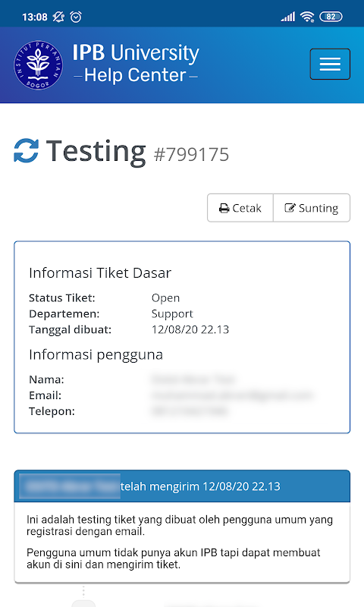Click the blue refresh icon beside Testing
Image resolution: width=364 pixels, height=607 pixels.
click(x=27, y=150)
